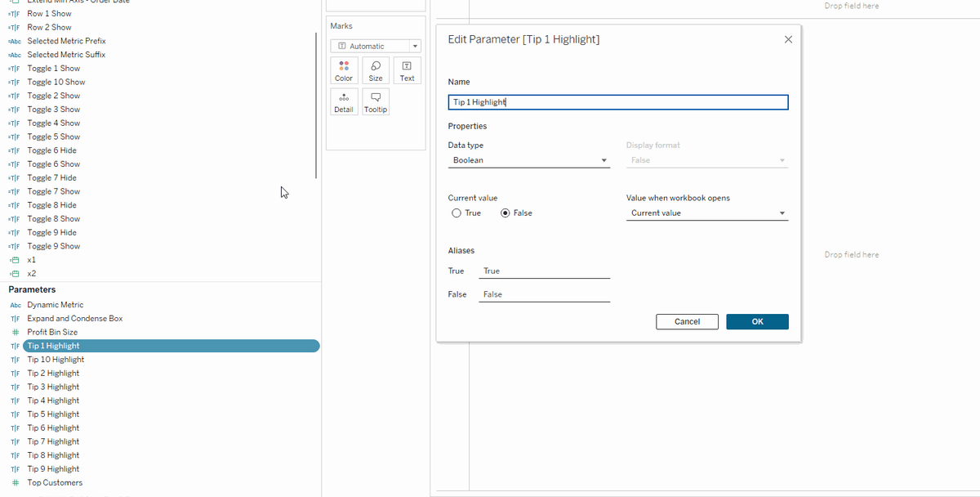980x497 pixels.
Task: Click the Abc icon beside Selected Metric Suffix
Action: [14, 55]
